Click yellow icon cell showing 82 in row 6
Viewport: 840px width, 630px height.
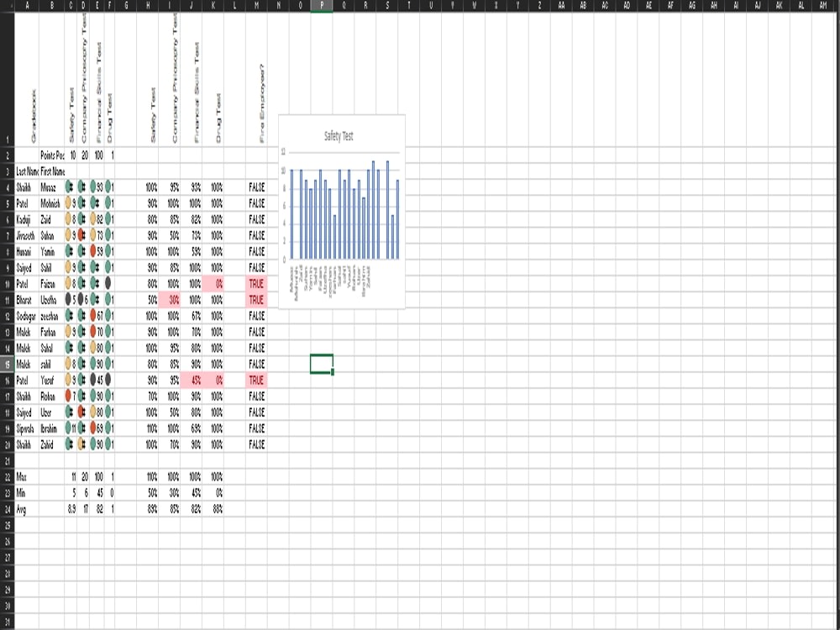(x=97, y=219)
